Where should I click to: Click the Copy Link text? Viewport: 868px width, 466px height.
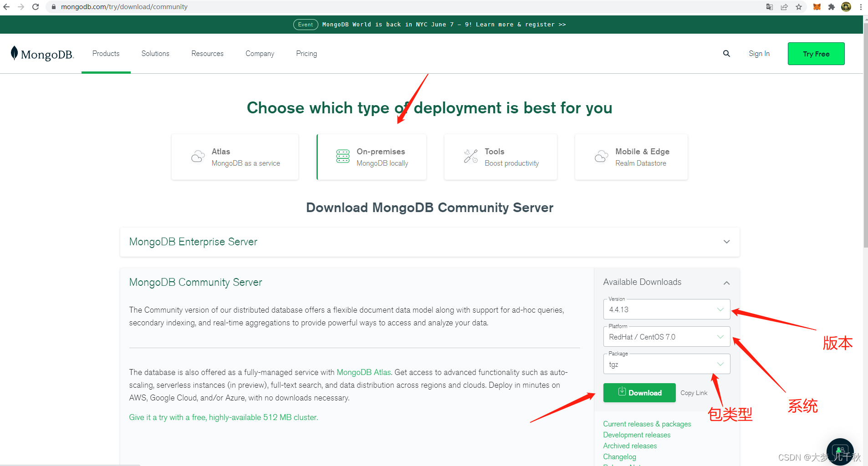tap(694, 393)
